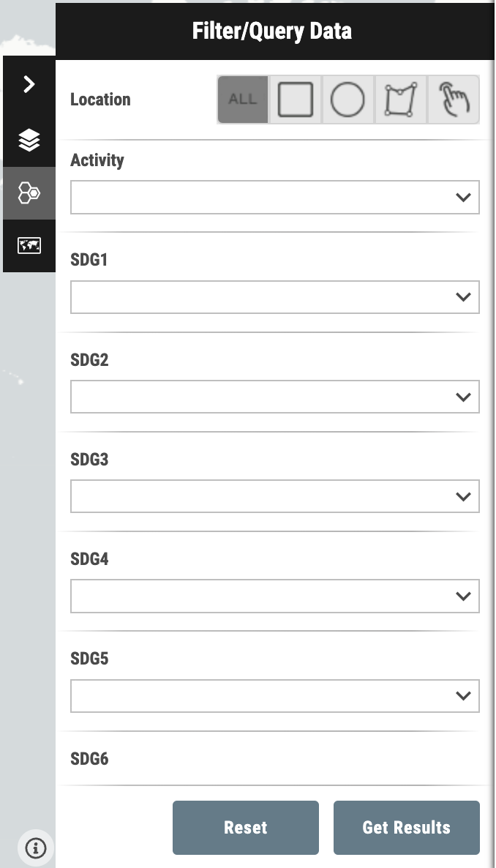Open the SDG2 dropdown list
Image resolution: width=496 pixels, height=868 pixels.
(x=274, y=397)
